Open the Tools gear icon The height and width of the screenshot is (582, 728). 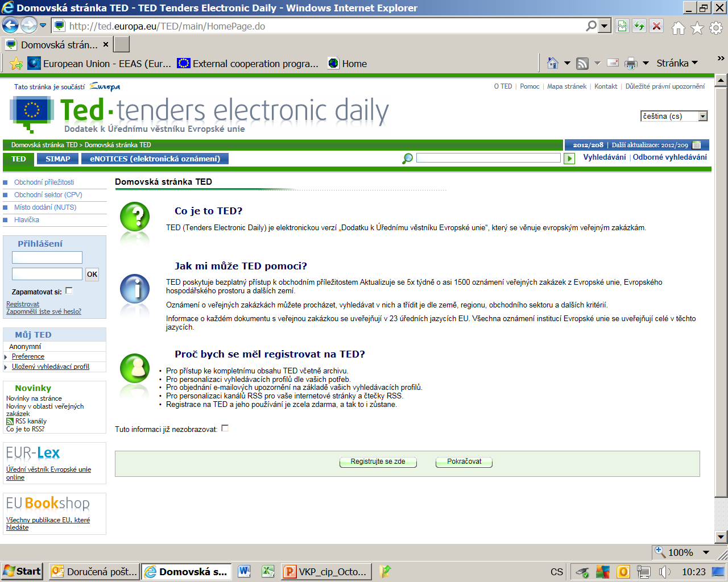[716, 27]
